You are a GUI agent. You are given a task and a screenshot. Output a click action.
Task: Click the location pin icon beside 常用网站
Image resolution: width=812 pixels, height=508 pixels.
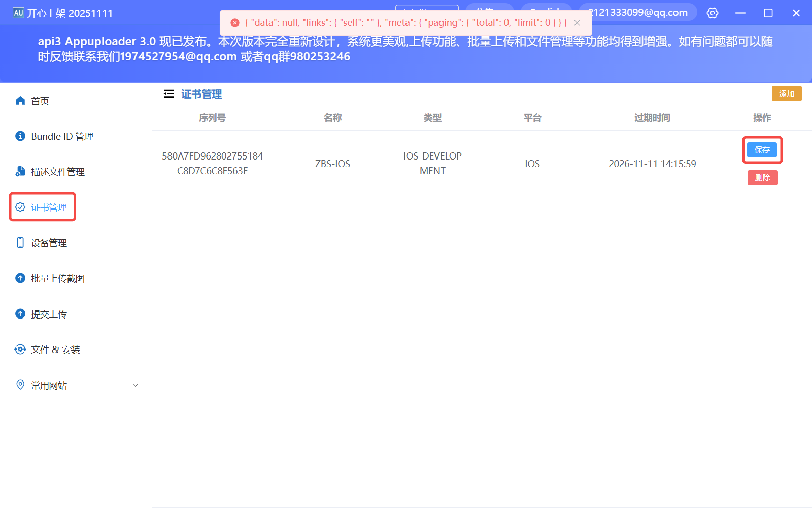(x=20, y=385)
